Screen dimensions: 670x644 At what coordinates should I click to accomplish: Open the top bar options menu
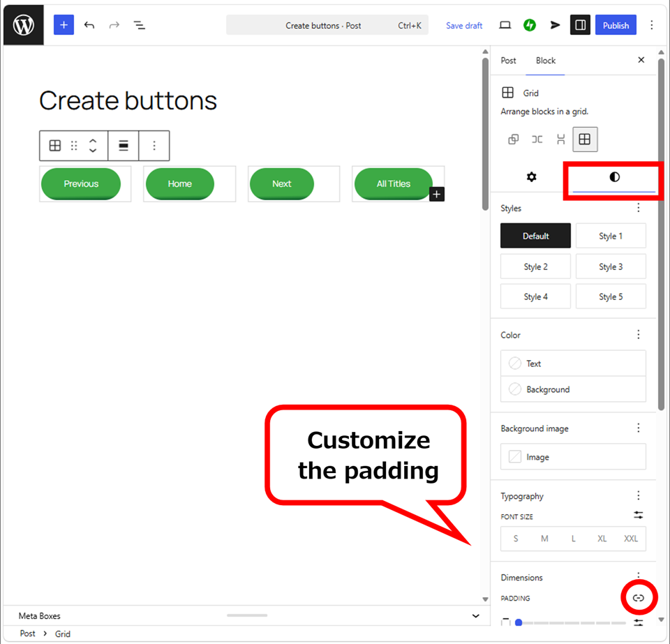(x=652, y=25)
